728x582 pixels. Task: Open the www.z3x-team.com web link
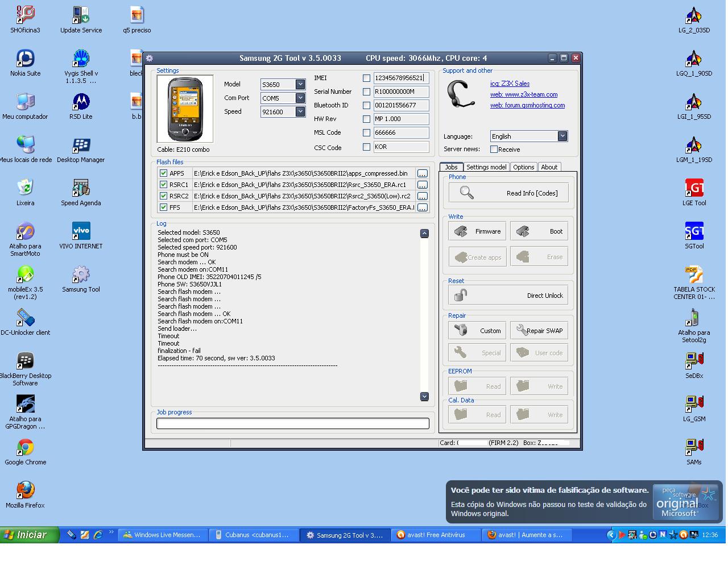point(524,94)
